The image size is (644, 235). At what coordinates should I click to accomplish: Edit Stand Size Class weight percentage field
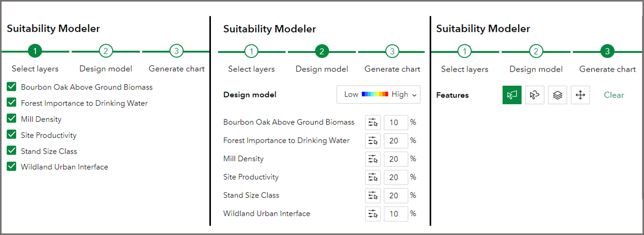tap(396, 195)
